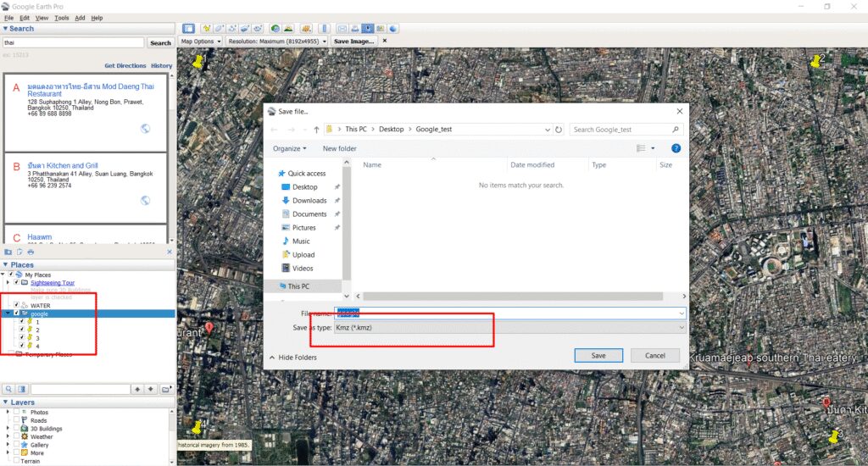Image resolution: width=868 pixels, height=466 pixels.
Task: Click the Add Image Overlay toolbar icon
Action: point(245,28)
